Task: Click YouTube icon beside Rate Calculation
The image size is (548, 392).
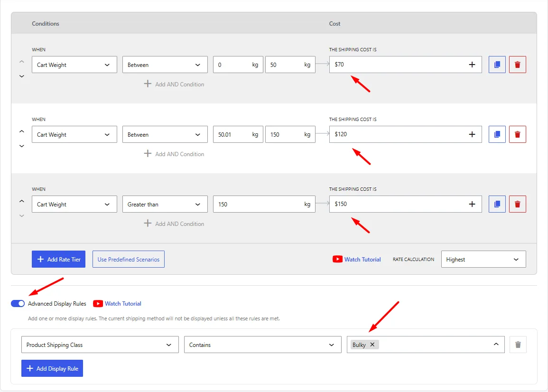Action: pyautogui.click(x=337, y=259)
